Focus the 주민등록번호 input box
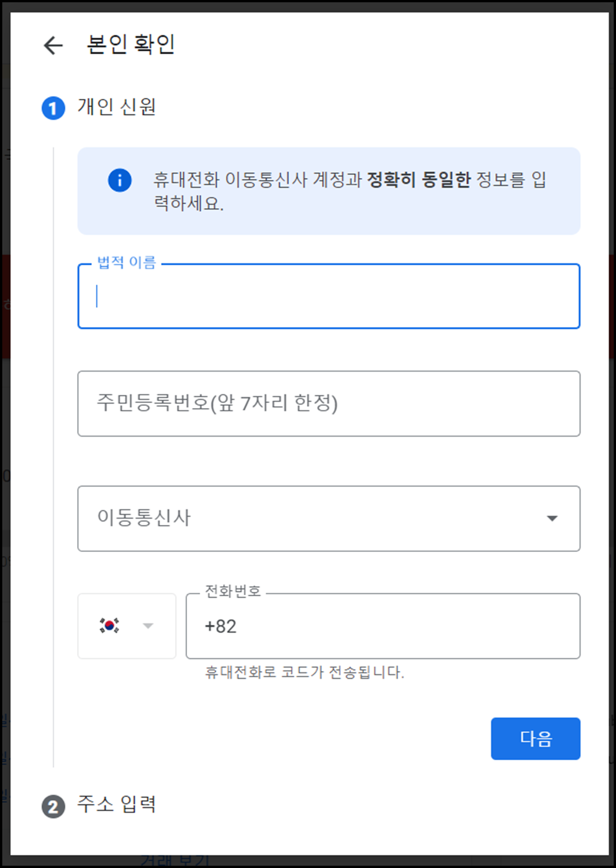 click(x=329, y=403)
